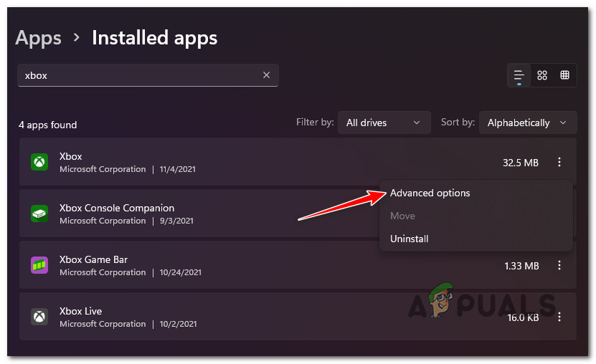
Task: Switch to table view layout
Action: [565, 75]
